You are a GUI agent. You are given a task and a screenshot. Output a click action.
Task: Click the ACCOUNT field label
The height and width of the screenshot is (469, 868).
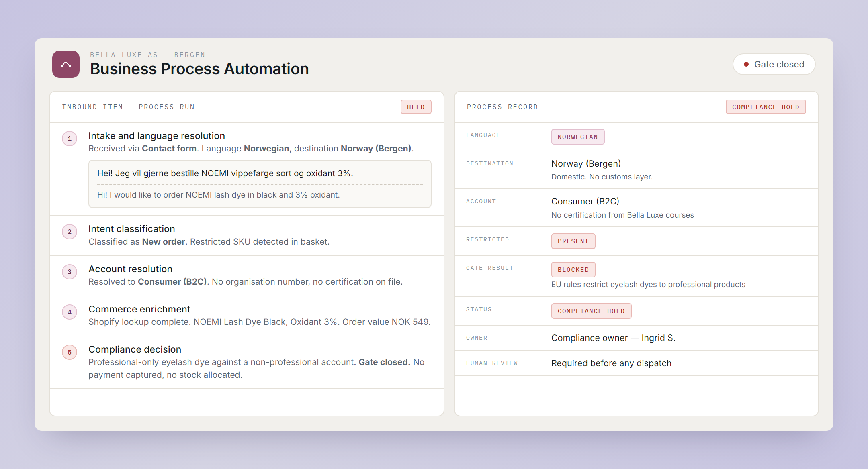point(481,201)
